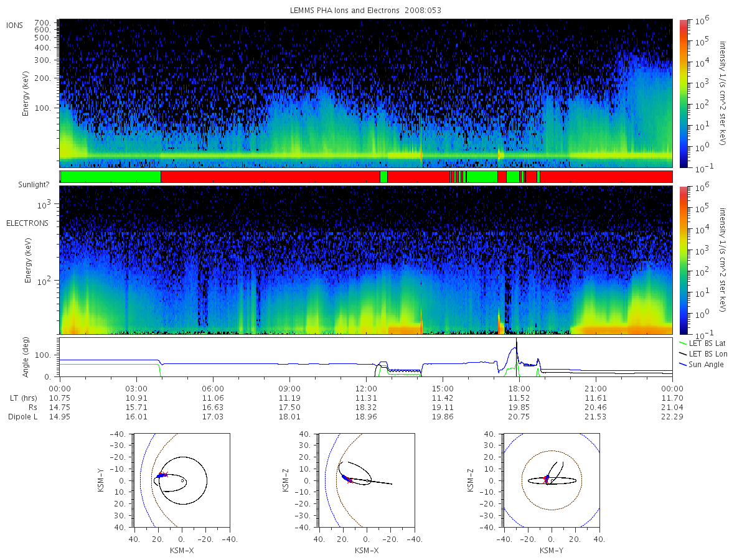Select the Rs value 21.04
747x560 pixels.
[x=672, y=407]
